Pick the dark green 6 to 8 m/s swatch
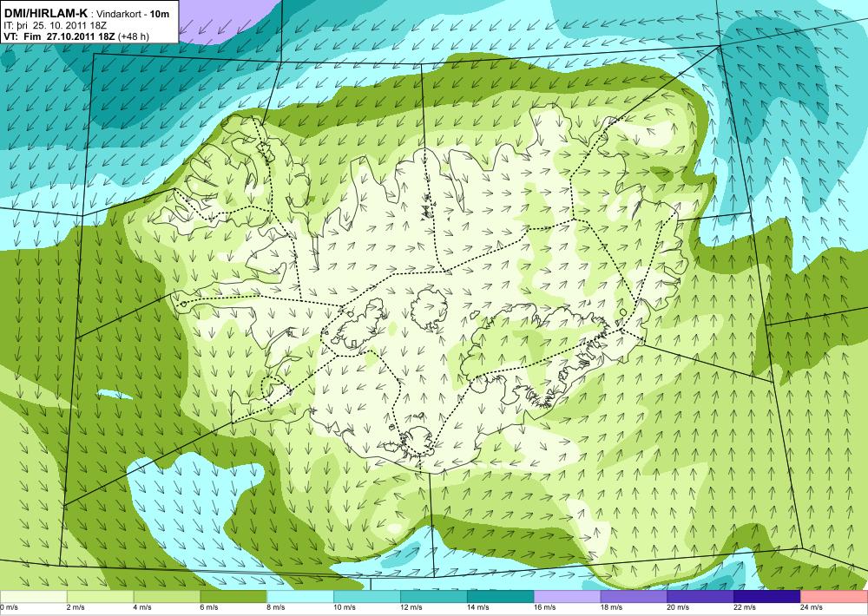This screenshot has width=868, height=616. pyautogui.click(x=233, y=597)
